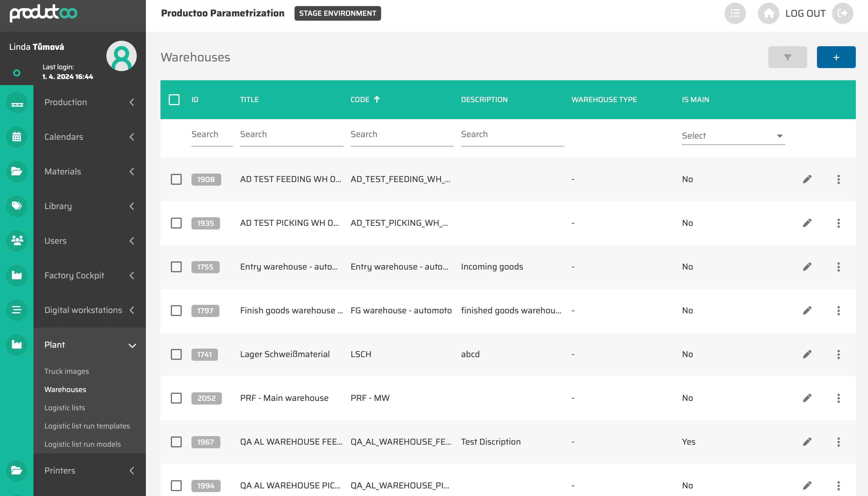Toggle the select-all checkbox in table header
868x496 pixels.
(x=174, y=99)
